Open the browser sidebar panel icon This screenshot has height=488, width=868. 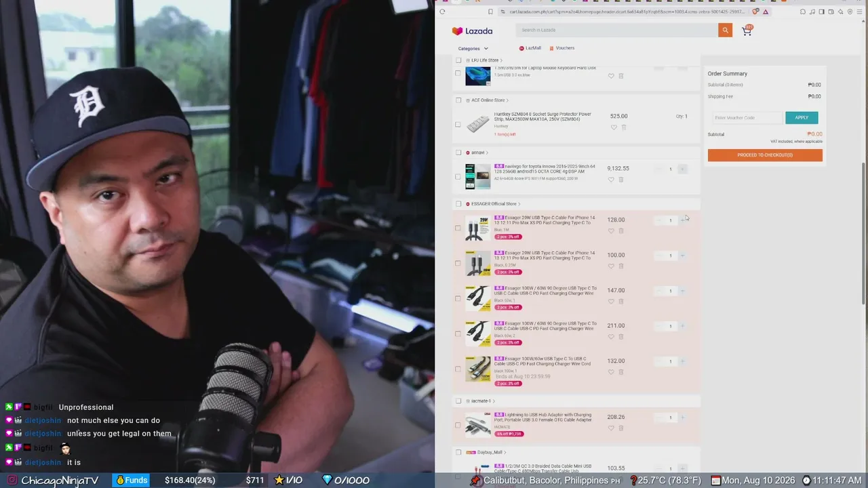click(821, 12)
